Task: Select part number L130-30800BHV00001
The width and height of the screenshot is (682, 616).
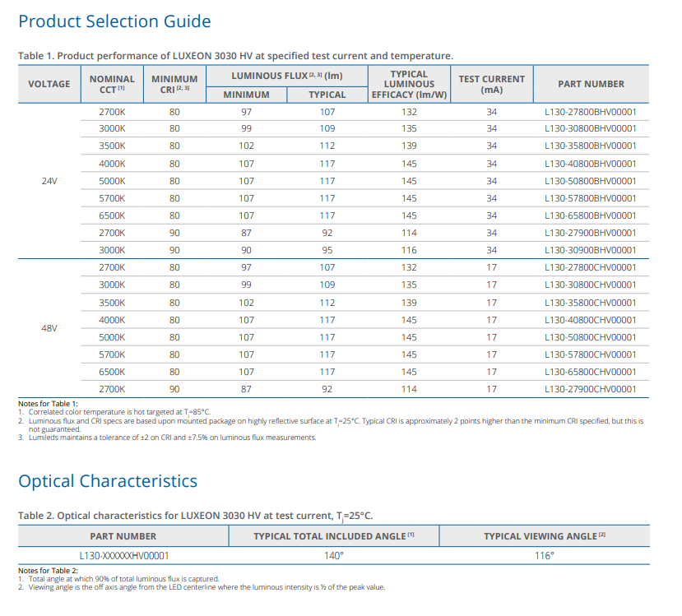Action: [590, 128]
